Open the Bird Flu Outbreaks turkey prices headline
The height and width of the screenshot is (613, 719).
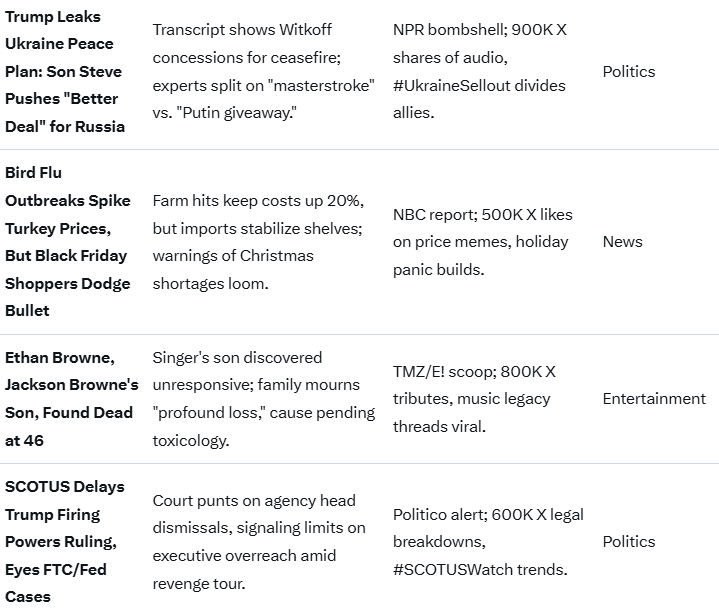(68, 241)
